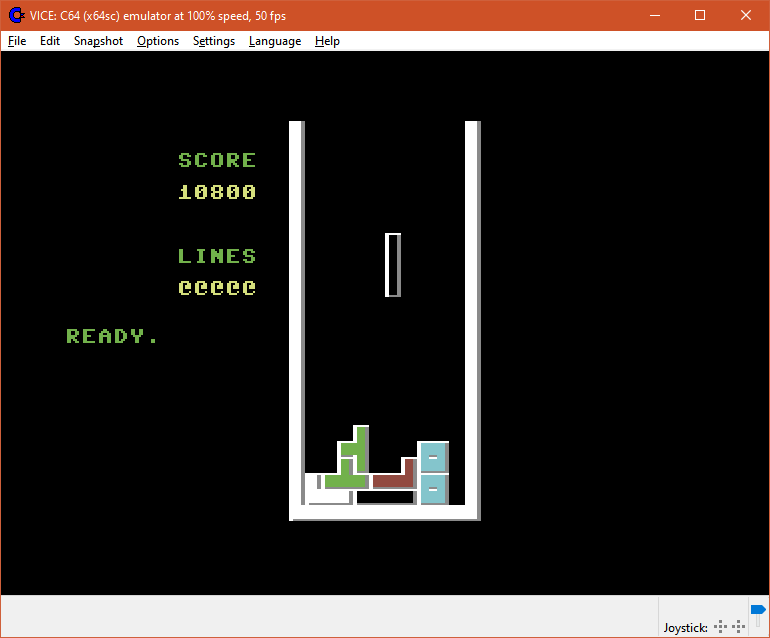Open the Options menu
The width and height of the screenshot is (770, 638).
tap(158, 41)
